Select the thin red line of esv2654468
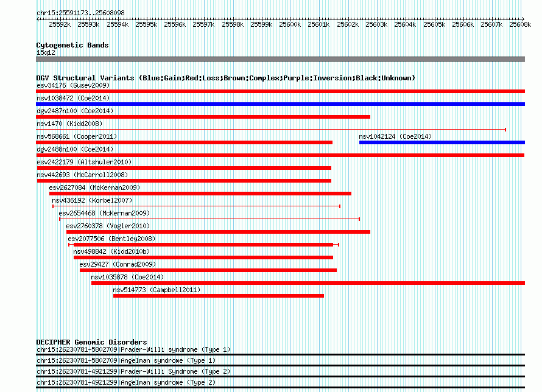 (209, 219)
